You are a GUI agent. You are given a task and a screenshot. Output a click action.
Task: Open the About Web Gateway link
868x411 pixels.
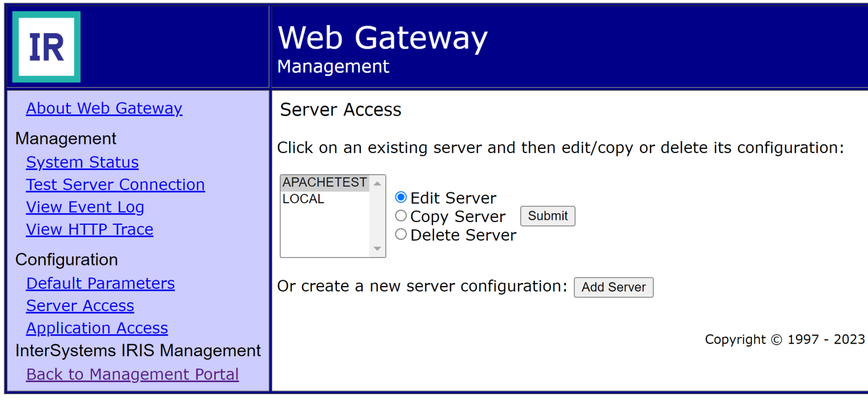point(104,109)
